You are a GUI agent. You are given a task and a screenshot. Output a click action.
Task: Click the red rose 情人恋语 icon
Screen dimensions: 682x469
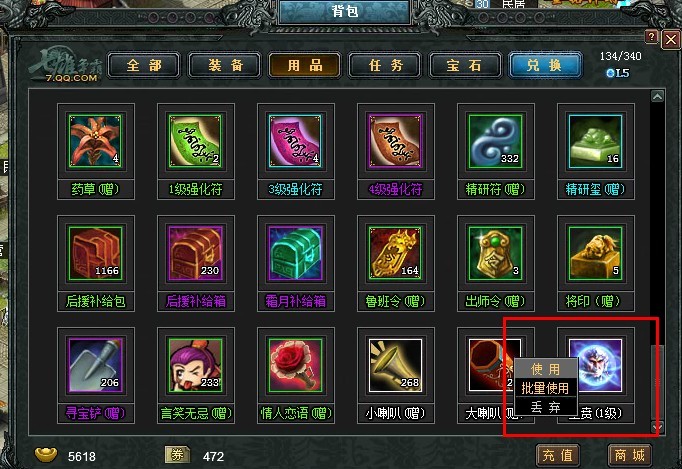[295, 365]
